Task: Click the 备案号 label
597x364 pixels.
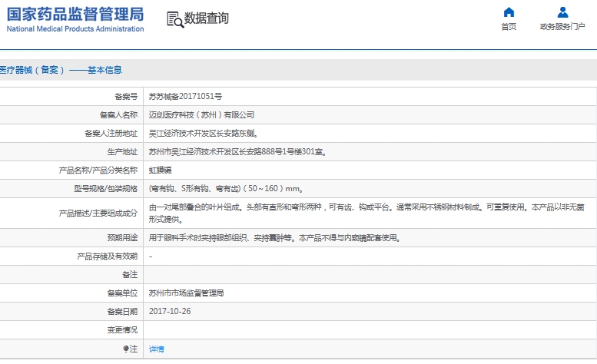Action: click(126, 97)
